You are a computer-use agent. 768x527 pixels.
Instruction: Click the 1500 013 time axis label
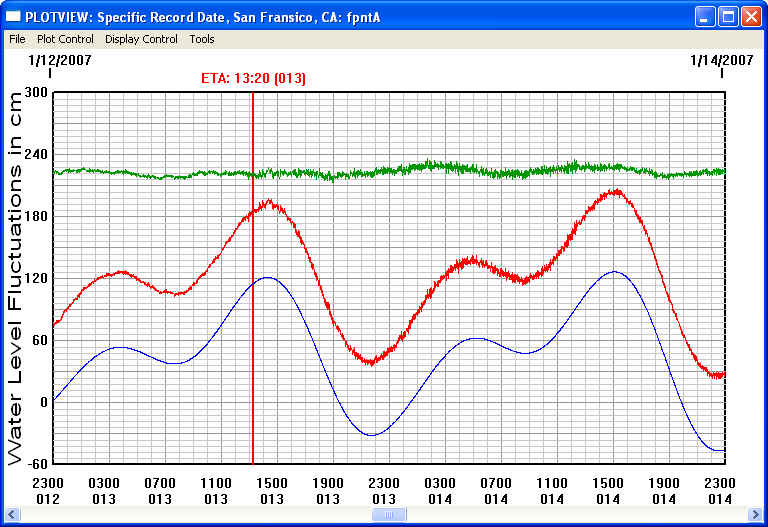pyautogui.click(x=272, y=491)
